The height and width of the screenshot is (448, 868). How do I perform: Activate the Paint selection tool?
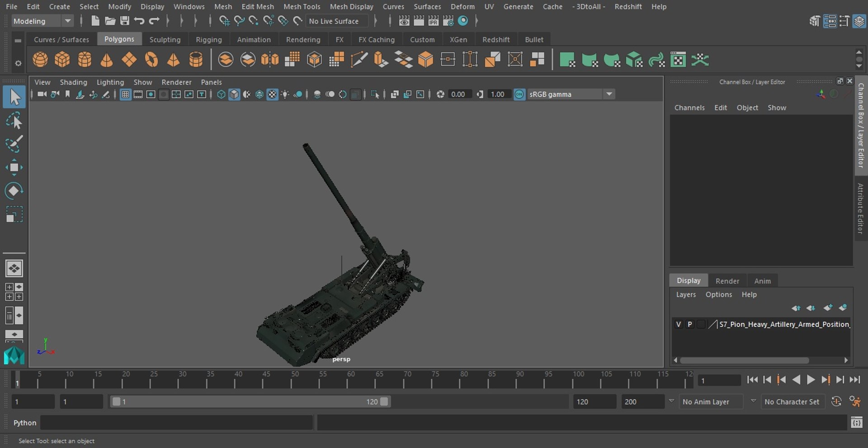14,144
